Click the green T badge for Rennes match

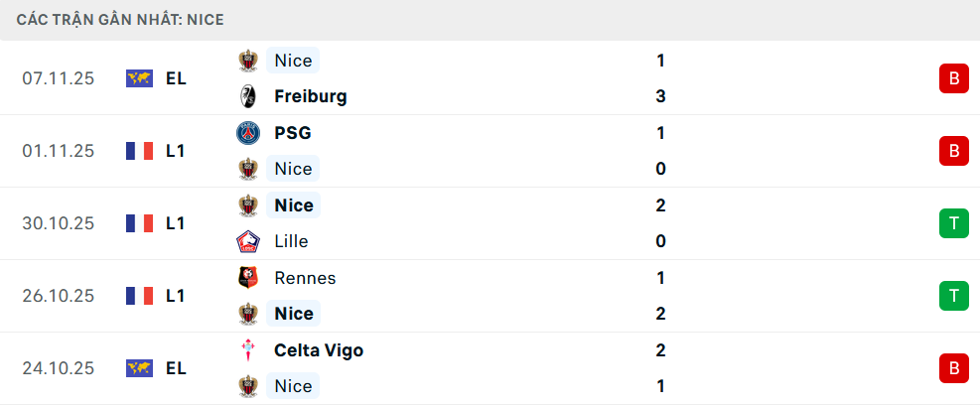(953, 296)
